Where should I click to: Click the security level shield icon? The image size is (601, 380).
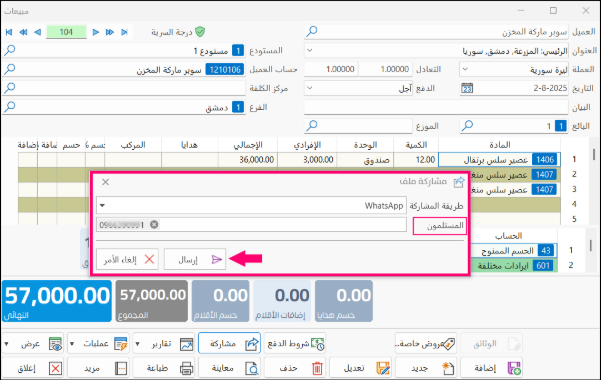(x=200, y=32)
